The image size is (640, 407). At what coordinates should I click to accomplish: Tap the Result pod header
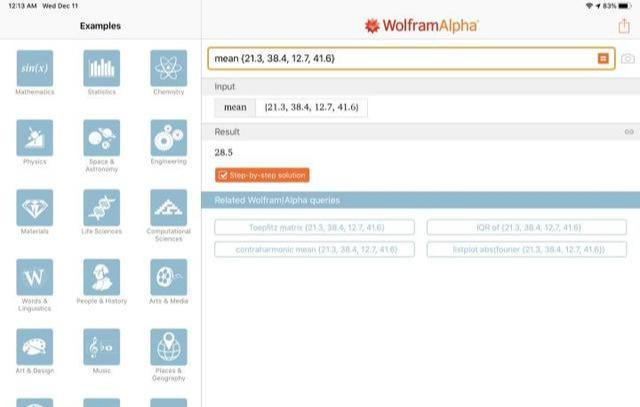click(x=421, y=131)
